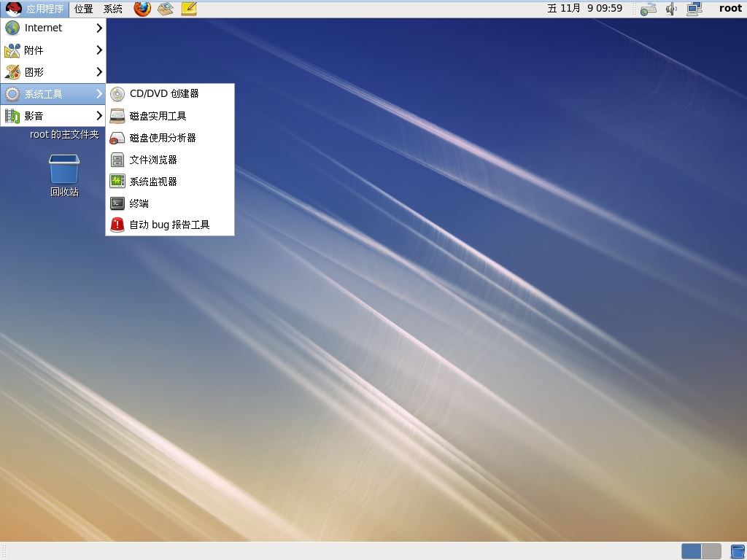Open the 系统 menu in top panel
This screenshot has width=747, height=560.
tap(112, 9)
